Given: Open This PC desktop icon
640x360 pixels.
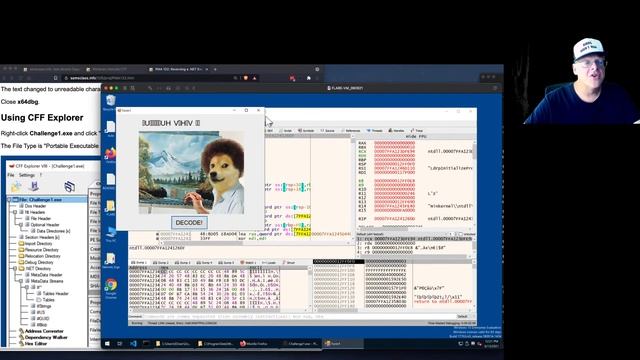Looking at the screenshot, I should pos(111,235).
